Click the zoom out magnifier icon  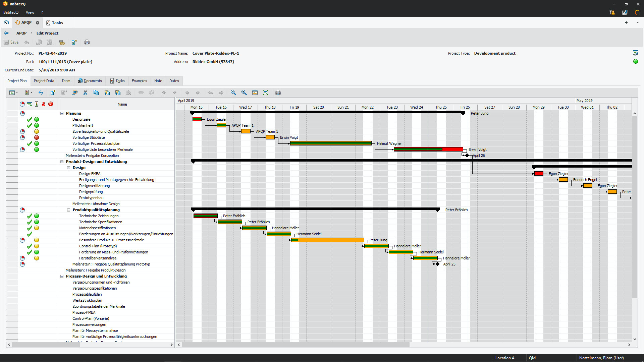point(233,93)
